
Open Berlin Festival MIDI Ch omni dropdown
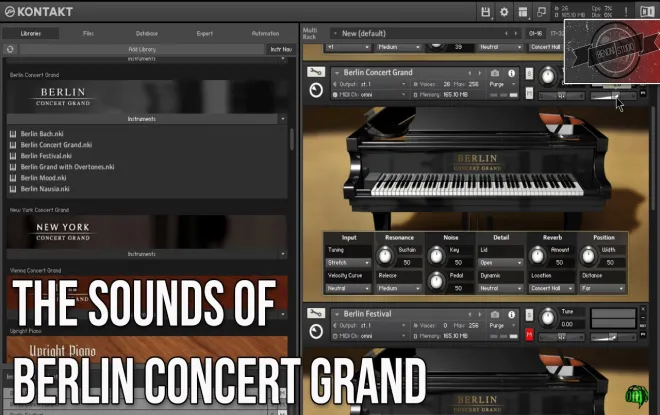[370, 336]
